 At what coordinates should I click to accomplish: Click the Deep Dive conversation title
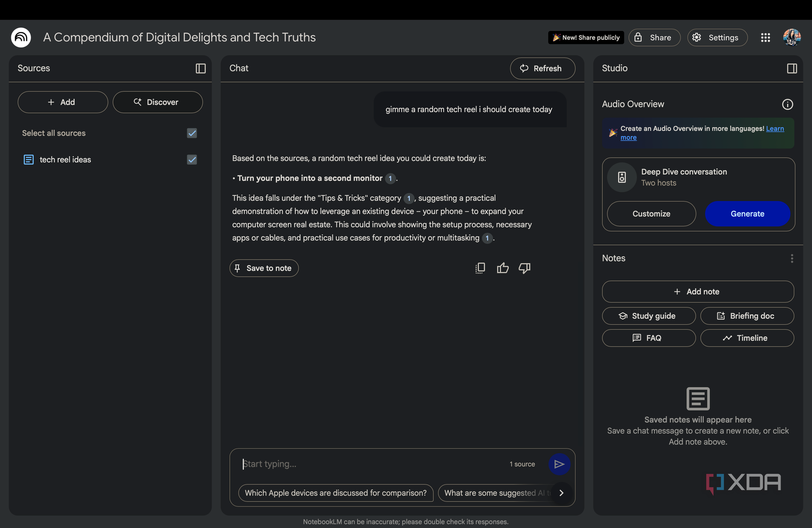pos(684,172)
